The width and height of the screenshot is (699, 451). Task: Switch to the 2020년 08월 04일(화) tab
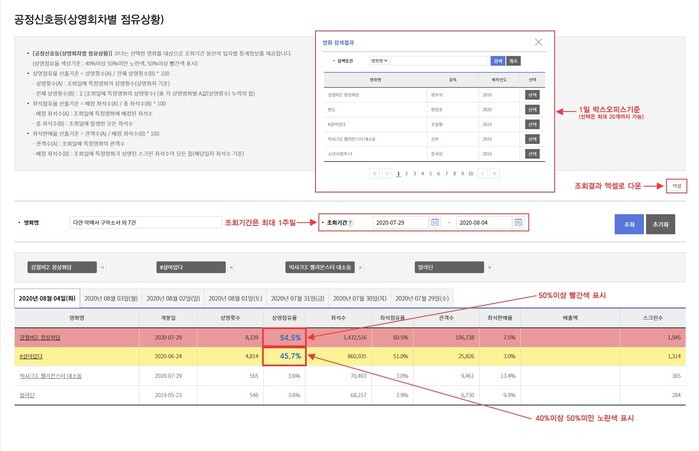tap(47, 298)
